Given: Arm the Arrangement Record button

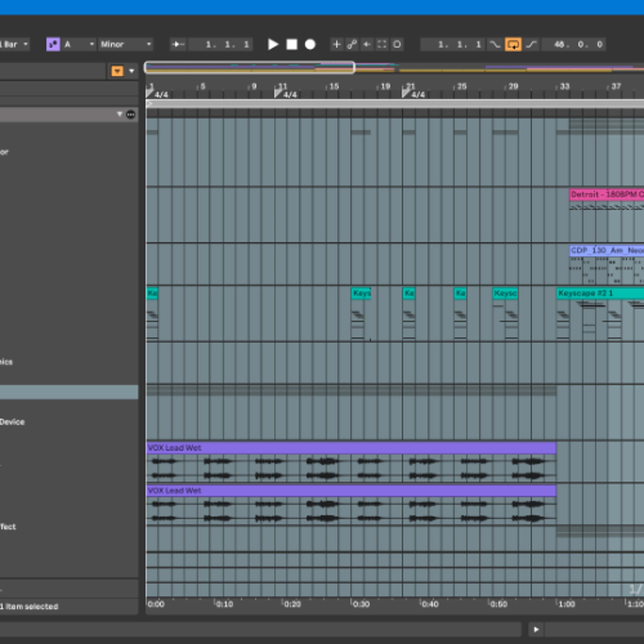Looking at the screenshot, I should [x=310, y=44].
